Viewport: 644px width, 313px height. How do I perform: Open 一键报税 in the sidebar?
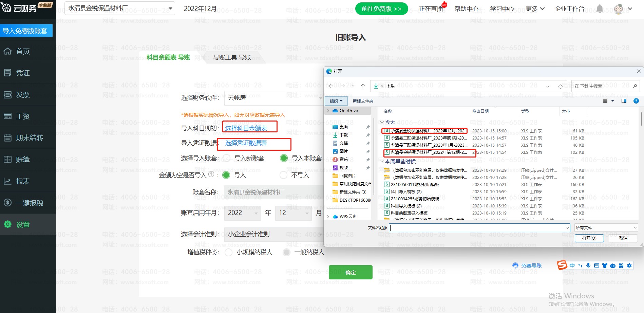(29, 203)
